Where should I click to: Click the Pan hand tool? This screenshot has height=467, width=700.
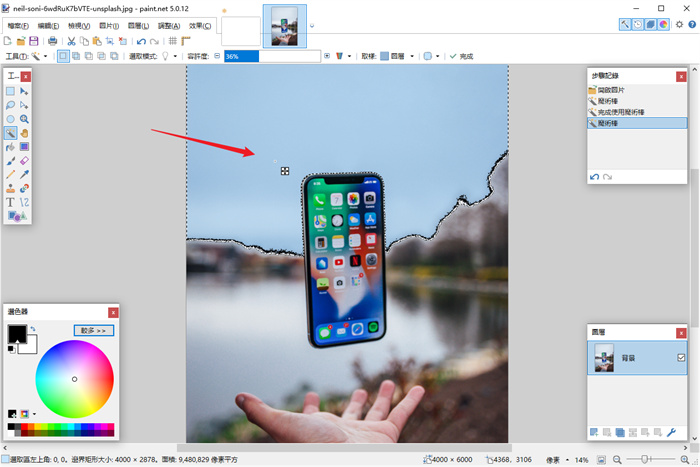pos(25,133)
